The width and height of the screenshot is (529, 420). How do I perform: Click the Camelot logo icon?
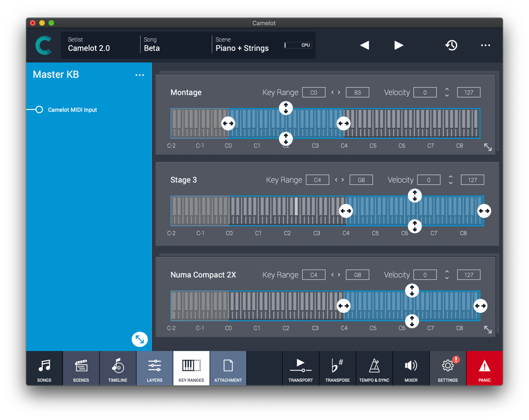(44, 45)
